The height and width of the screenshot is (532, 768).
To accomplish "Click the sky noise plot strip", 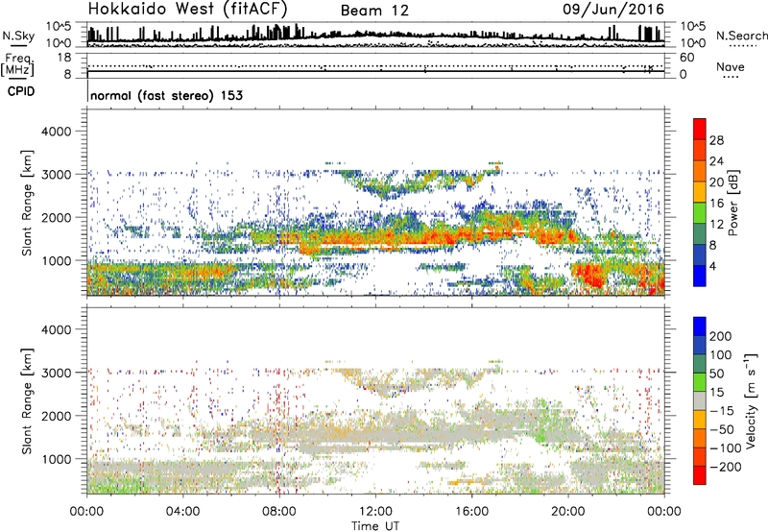I will pos(375,35).
